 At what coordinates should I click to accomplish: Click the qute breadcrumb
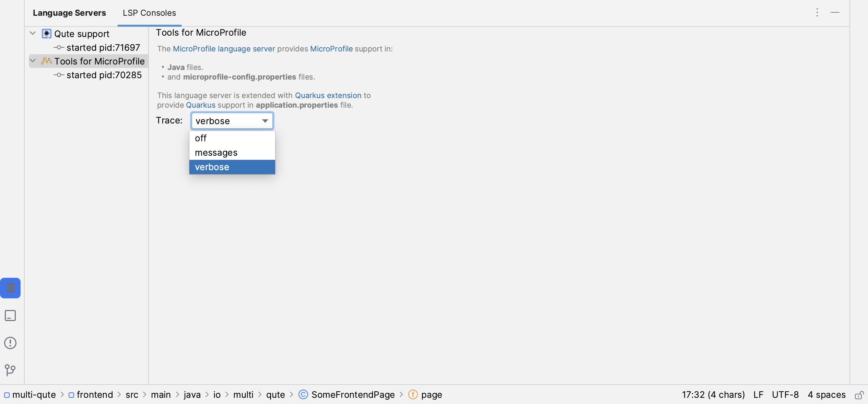coord(275,395)
